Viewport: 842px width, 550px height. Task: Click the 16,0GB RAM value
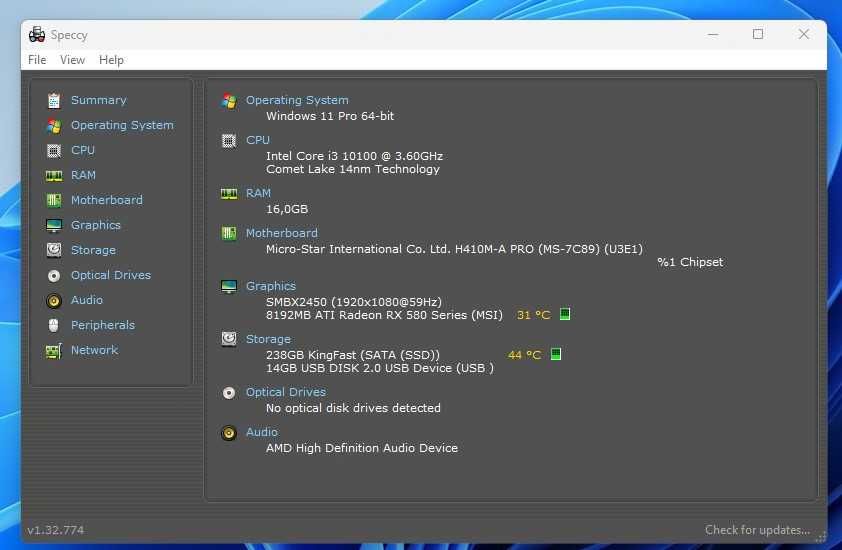pyautogui.click(x=287, y=209)
